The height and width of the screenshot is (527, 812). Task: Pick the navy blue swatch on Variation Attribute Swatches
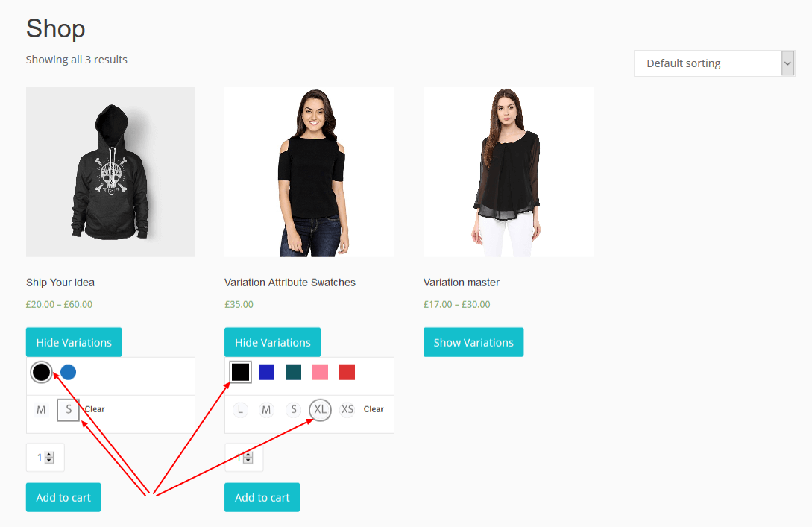pyautogui.click(x=266, y=372)
